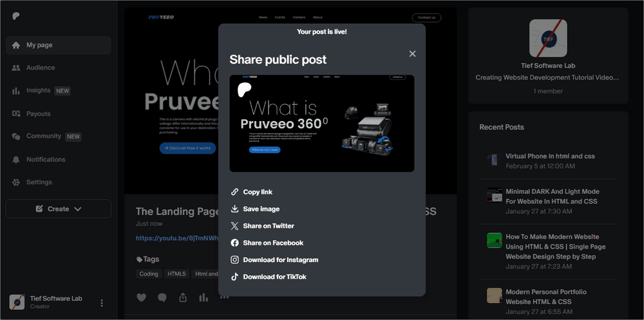The image size is (644, 320).
Task: Click the green How To Make Modern Website thumbnail
Action: 495,240
